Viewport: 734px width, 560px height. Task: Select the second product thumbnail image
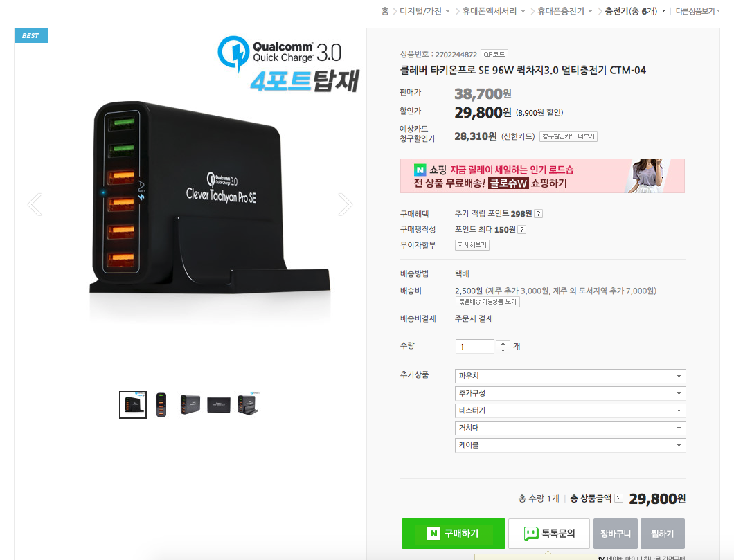(x=161, y=405)
